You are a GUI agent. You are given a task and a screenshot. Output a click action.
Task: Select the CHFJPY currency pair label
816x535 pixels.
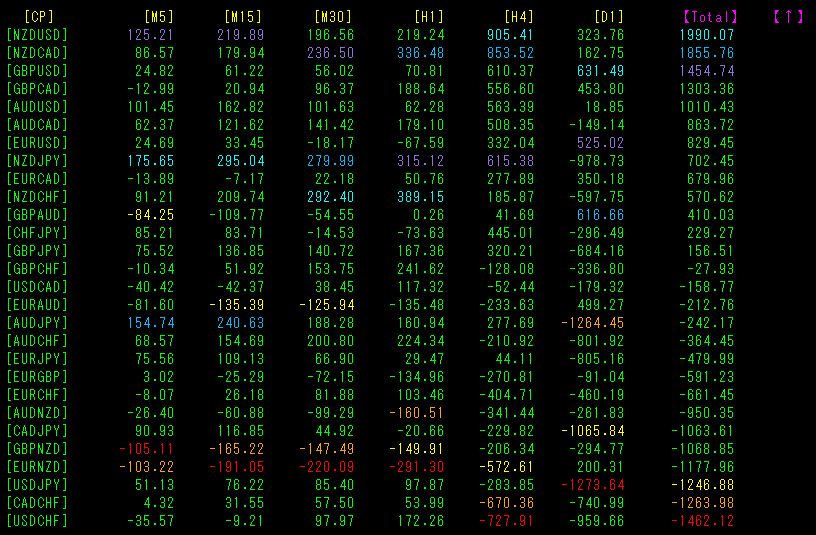(x=37, y=233)
